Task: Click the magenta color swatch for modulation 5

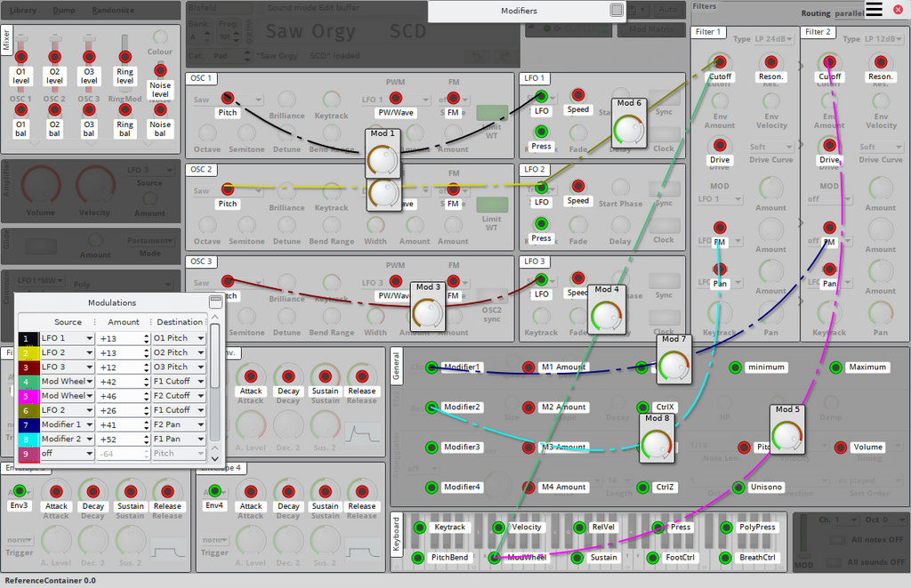Action: (x=28, y=396)
